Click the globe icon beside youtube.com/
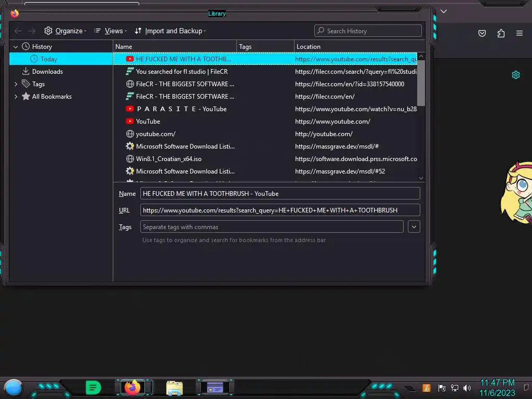Screen dimensions: 532x399 [x=129, y=134]
